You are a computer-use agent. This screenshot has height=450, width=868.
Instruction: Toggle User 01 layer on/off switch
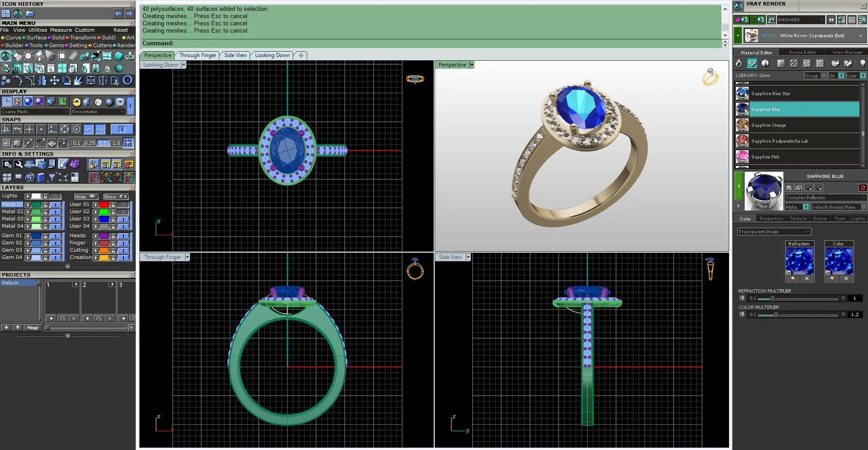click(123, 205)
